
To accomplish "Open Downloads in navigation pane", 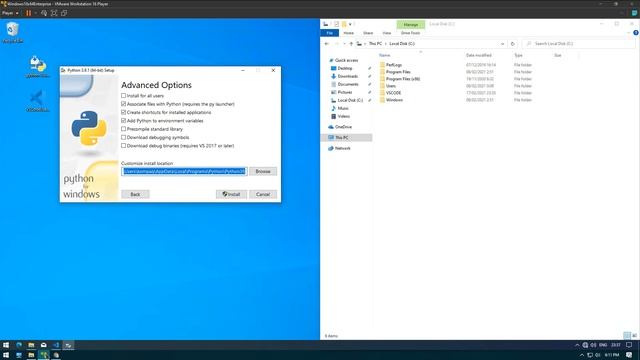I will pyautogui.click(x=348, y=76).
